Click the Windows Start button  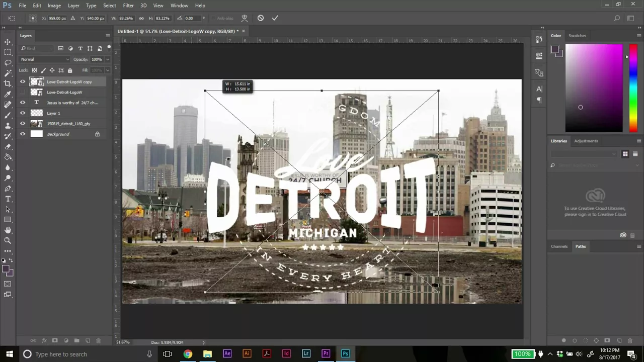click(9, 354)
